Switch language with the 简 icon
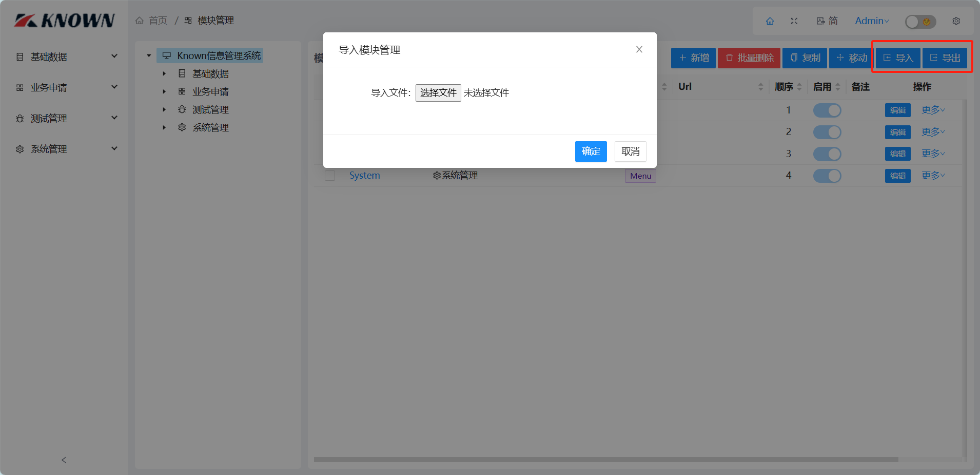The height and width of the screenshot is (475, 980). coord(827,21)
